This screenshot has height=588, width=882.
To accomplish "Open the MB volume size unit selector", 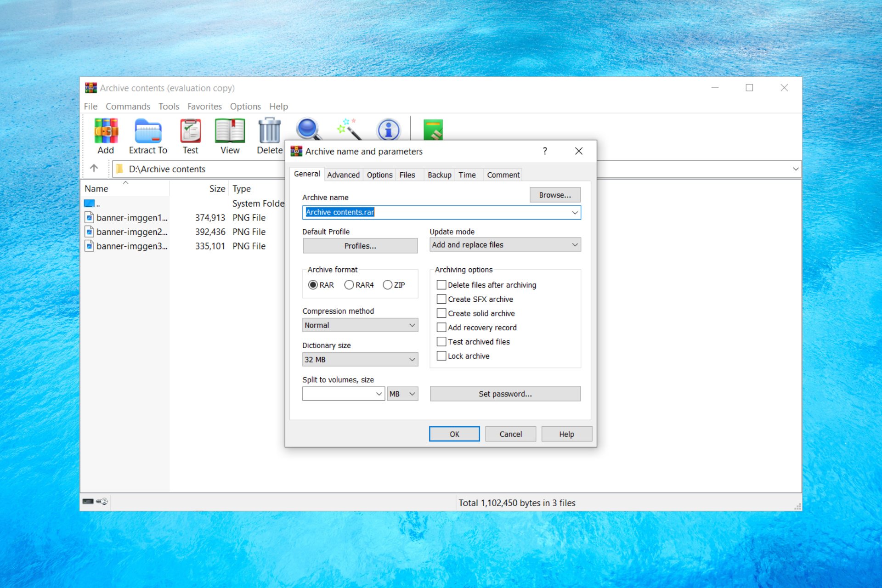I will pyautogui.click(x=402, y=394).
